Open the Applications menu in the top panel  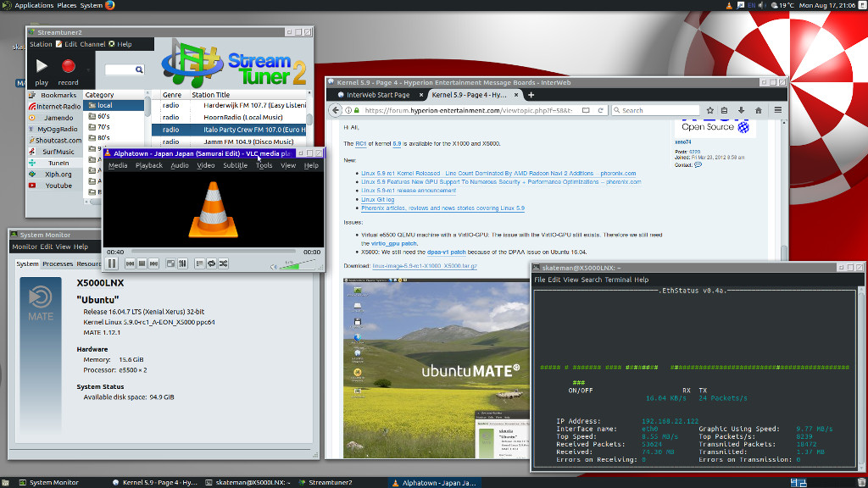click(x=33, y=6)
